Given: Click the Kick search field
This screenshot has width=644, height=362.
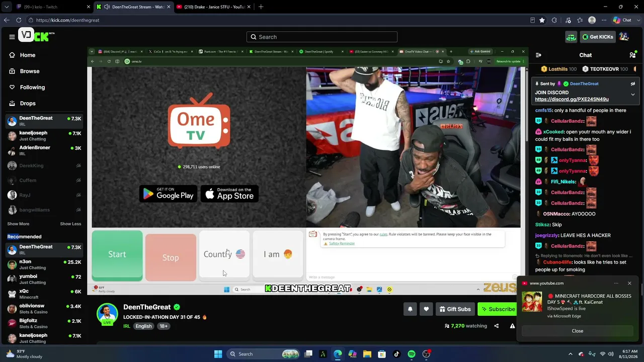Looking at the screenshot, I should (322, 37).
